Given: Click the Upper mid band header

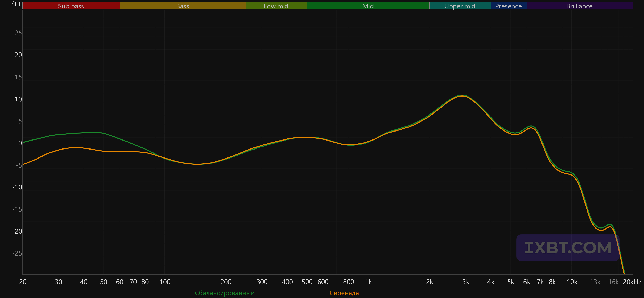Looking at the screenshot, I should pos(460,6).
